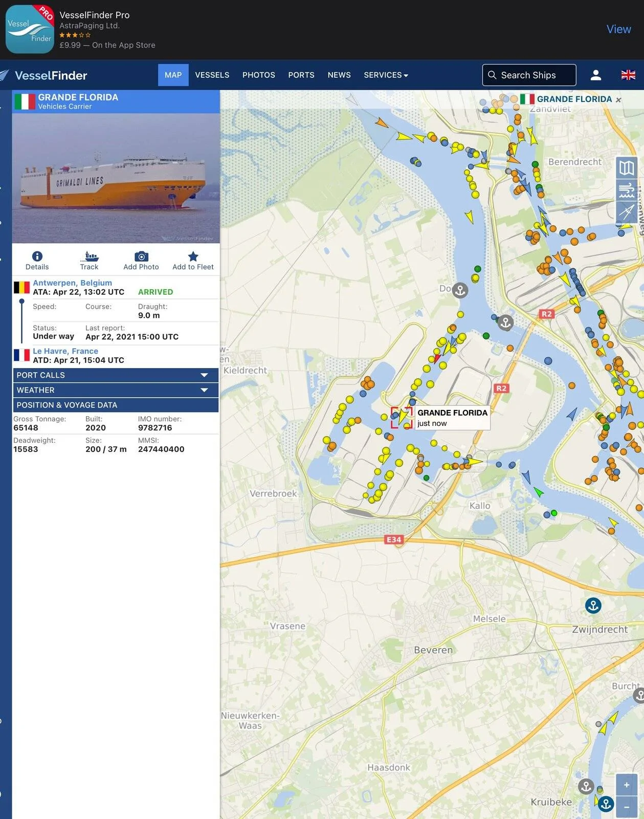This screenshot has width=644, height=819.
Task: Select the orange arrow vessel at top left
Action: (381, 122)
